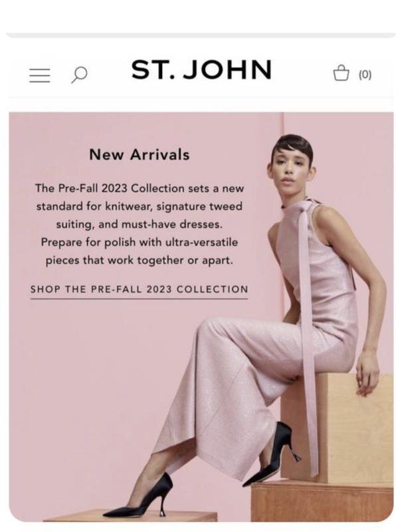The height and width of the screenshot is (532, 396).
Task: Click the (0) bag item count
Action: [x=365, y=74]
